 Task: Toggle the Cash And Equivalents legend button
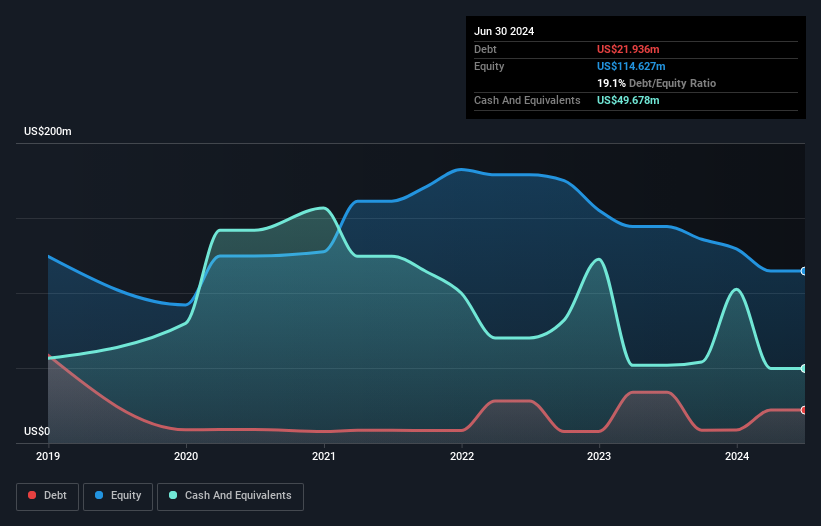pyautogui.click(x=230, y=496)
